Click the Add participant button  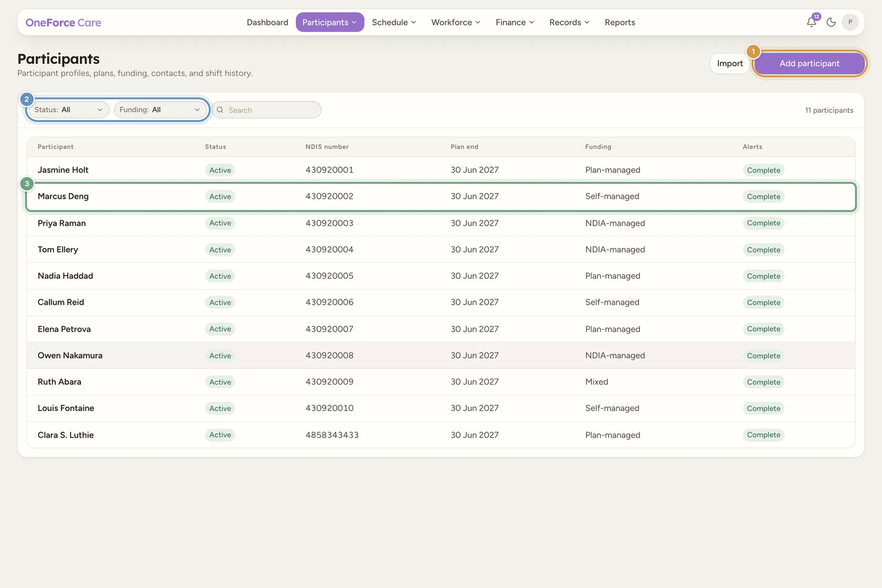809,63
